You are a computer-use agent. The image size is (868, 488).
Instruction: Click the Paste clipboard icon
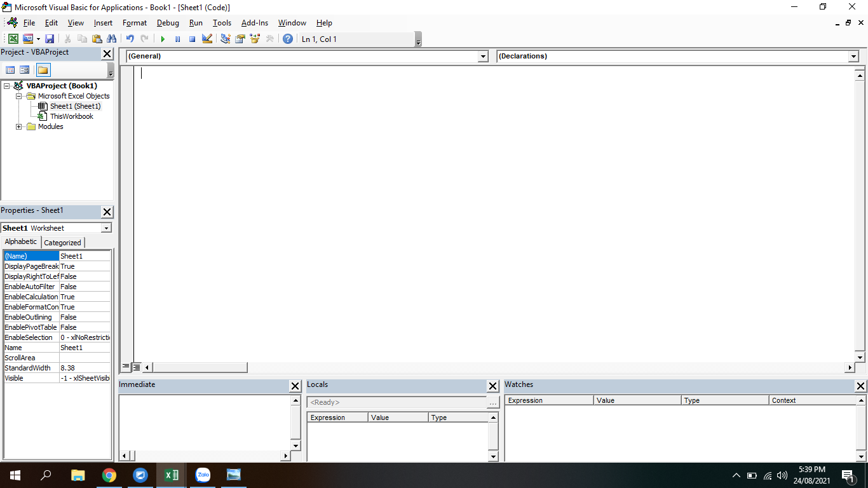[97, 39]
